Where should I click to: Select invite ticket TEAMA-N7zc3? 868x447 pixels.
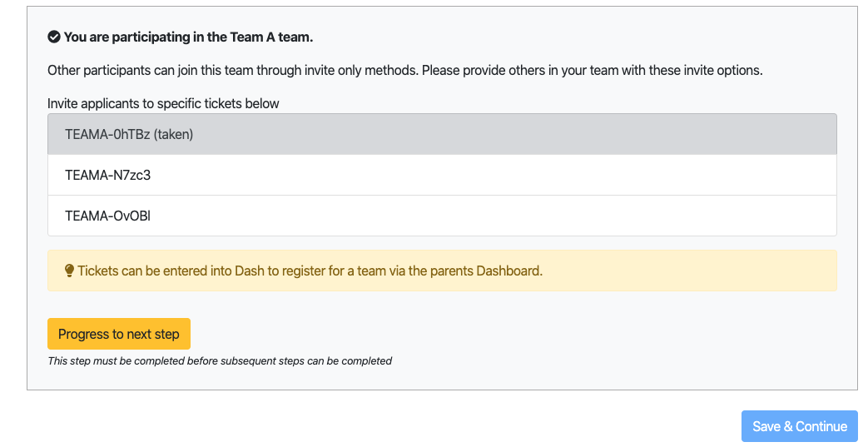click(442, 175)
